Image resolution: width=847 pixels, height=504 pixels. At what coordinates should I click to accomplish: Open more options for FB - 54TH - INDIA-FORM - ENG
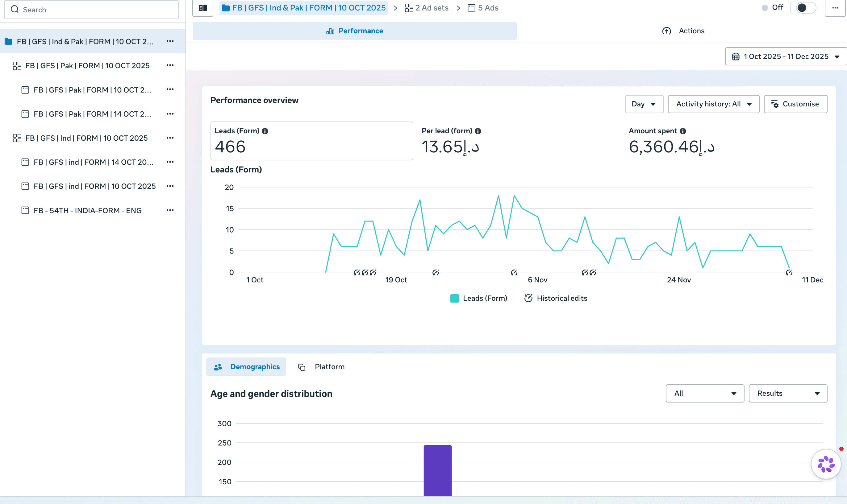coord(170,210)
